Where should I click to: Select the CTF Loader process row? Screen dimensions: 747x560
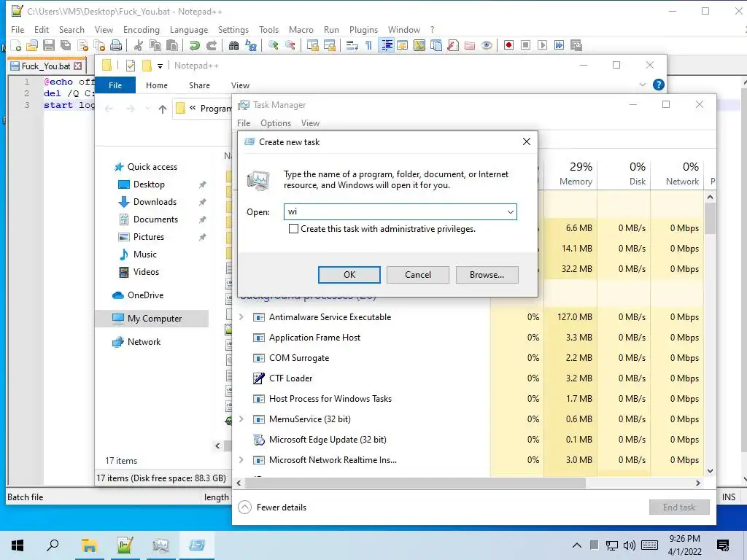click(x=365, y=378)
